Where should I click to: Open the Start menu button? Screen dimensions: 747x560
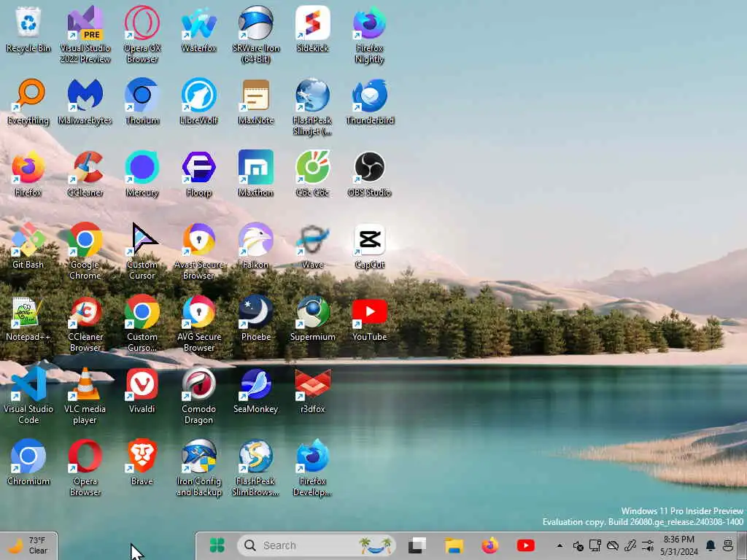coord(217,545)
